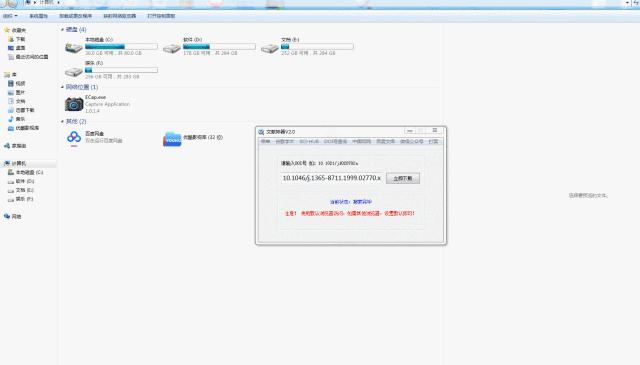Click the C: drive usage bar
The image size is (640, 365).
(x=121, y=47)
